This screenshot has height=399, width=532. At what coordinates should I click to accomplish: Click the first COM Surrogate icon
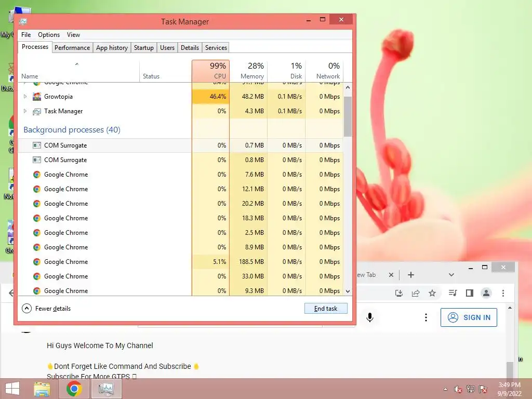[x=37, y=145]
